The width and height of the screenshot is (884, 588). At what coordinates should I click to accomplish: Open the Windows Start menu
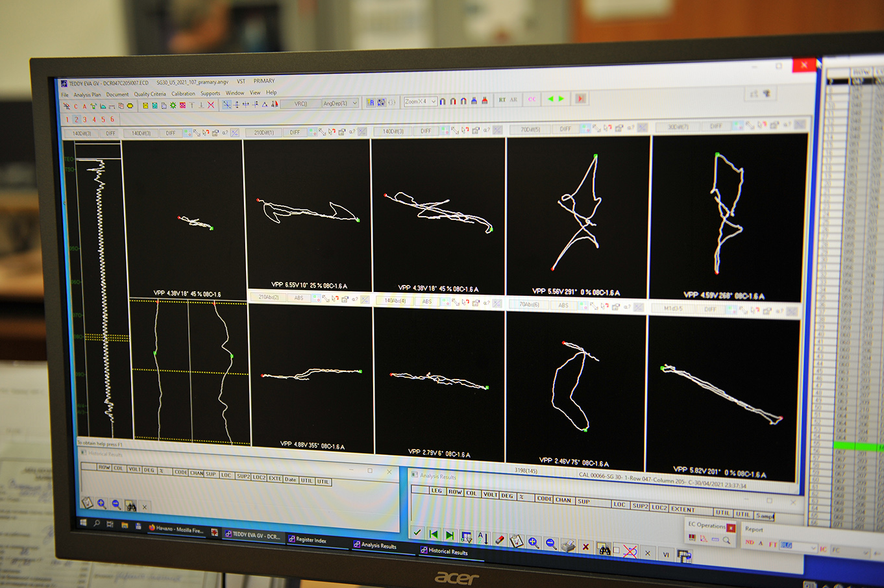click(83, 522)
